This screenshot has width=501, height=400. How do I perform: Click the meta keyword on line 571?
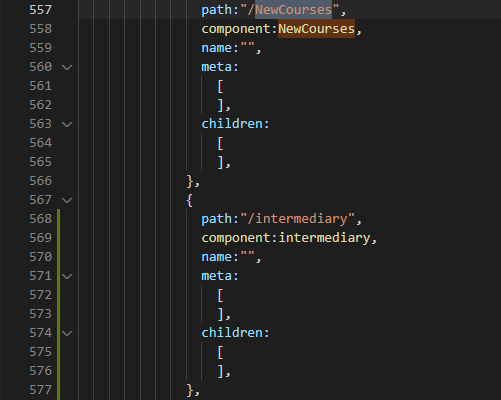(x=217, y=276)
